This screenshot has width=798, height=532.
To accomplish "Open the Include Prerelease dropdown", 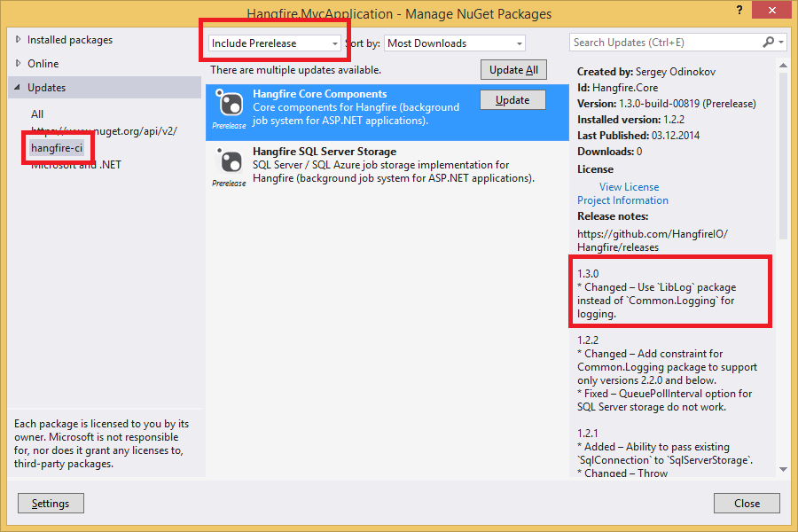I will point(274,43).
